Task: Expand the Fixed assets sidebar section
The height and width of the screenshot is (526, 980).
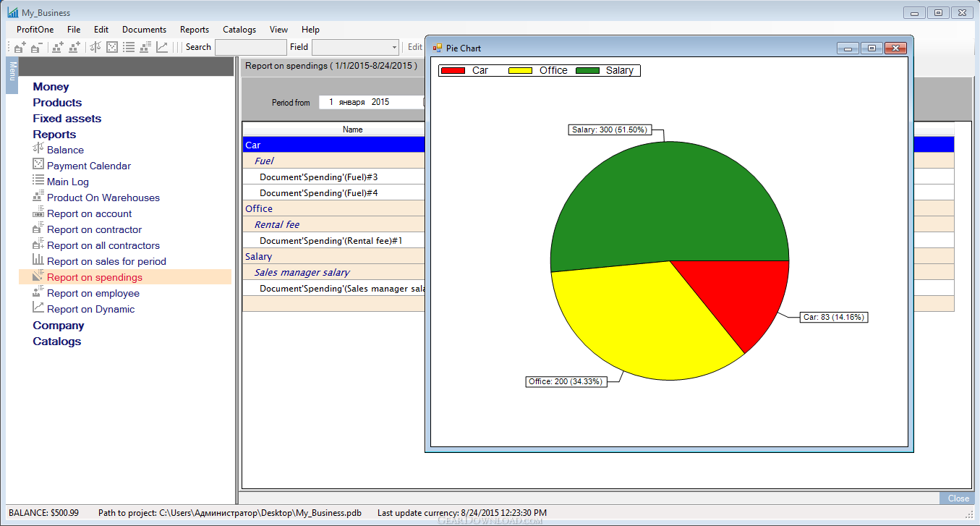Action: point(67,119)
